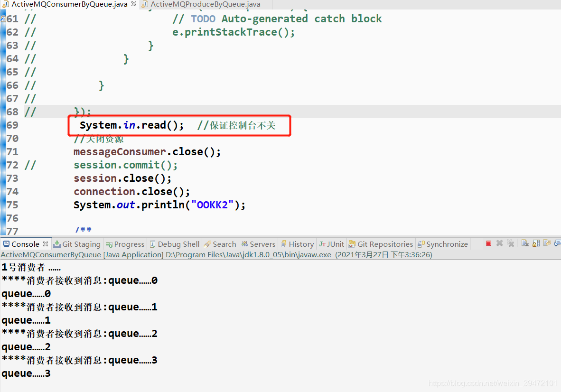The height and width of the screenshot is (392, 561).
Task: Open the Progress tab
Action: [125, 244]
